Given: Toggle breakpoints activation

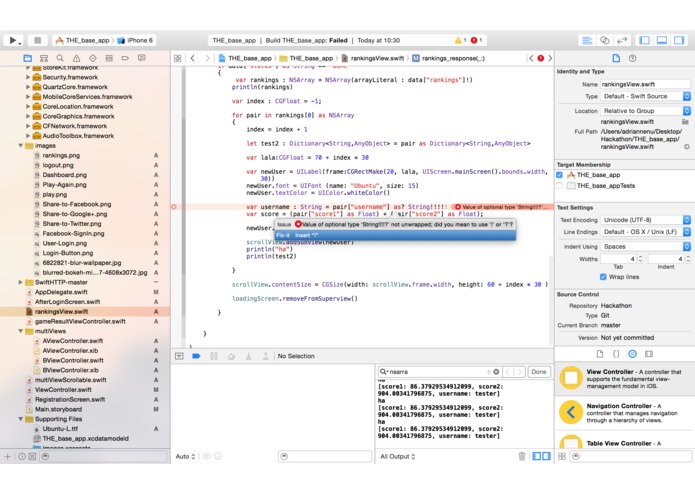Looking at the screenshot, I should coord(196,356).
